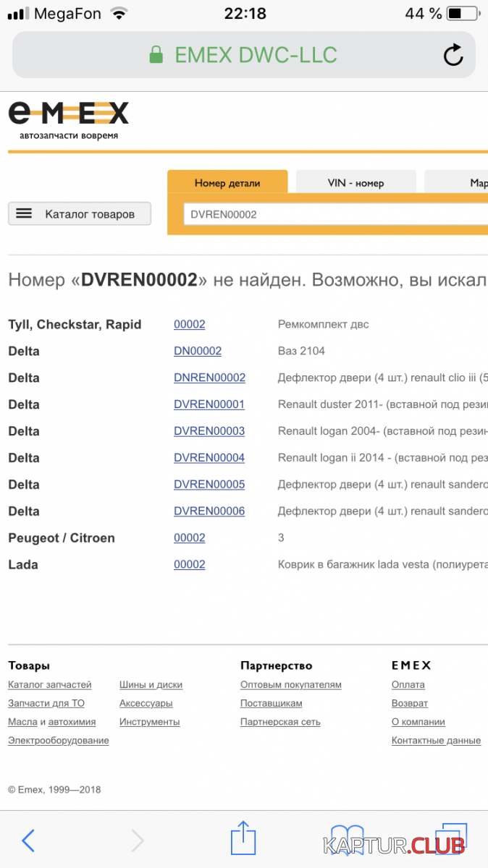
Task: Open Инструменты footer link
Action: click(x=150, y=722)
